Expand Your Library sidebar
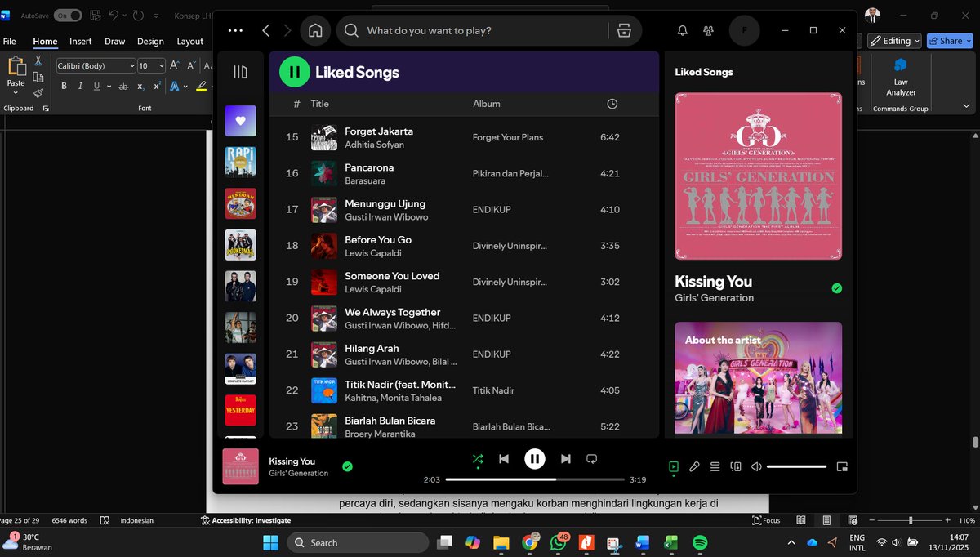 [240, 72]
